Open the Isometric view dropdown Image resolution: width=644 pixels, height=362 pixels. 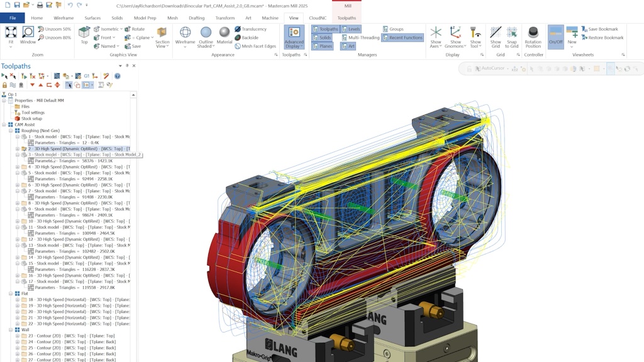tap(108, 29)
